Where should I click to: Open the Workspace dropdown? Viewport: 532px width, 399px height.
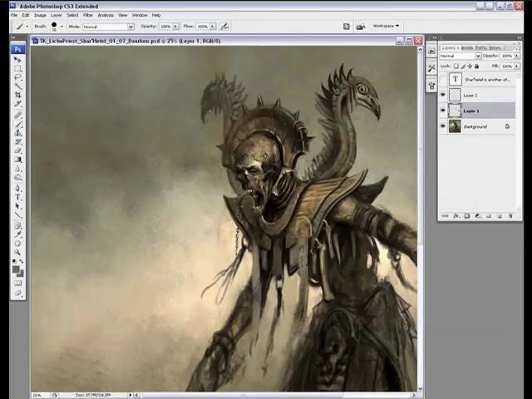[x=386, y=26]
